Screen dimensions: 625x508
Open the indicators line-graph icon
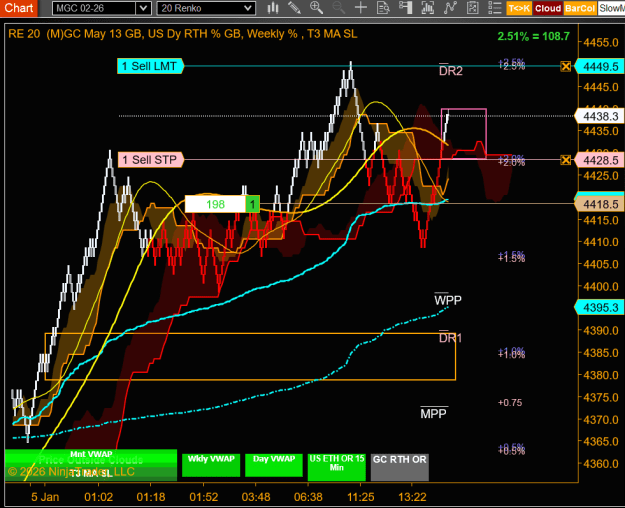[x=450, y=8]
